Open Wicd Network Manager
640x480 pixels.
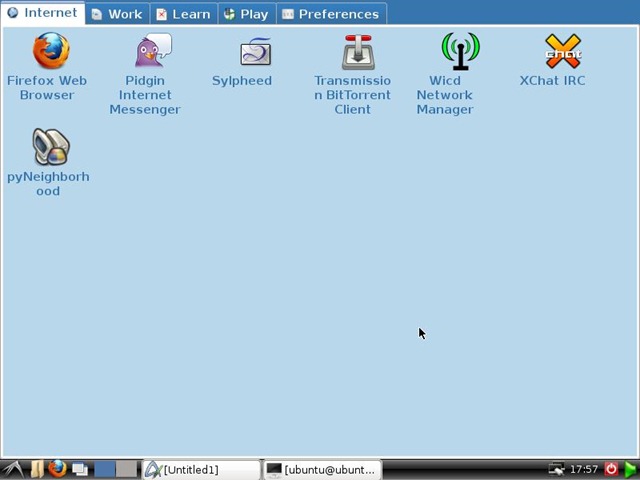(460, 51)
